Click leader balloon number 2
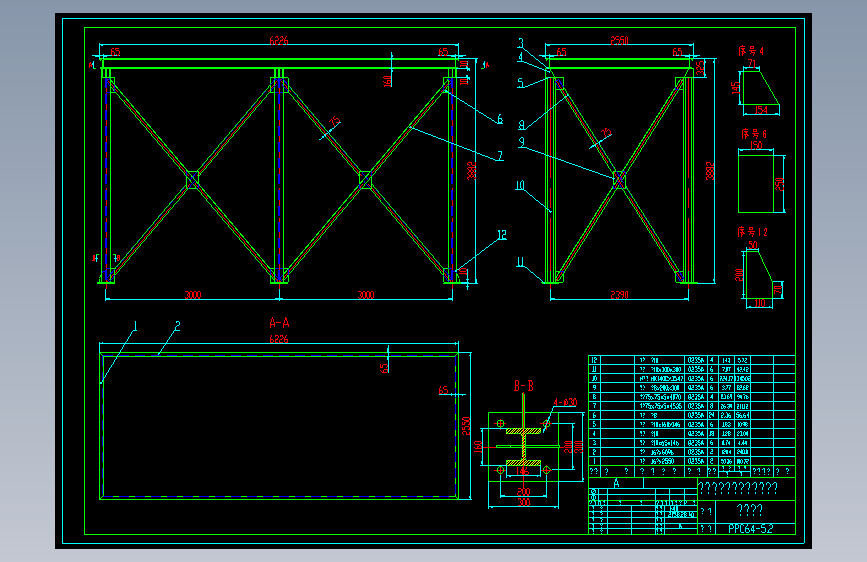This screenshot has height=562, width=867. [177, 326]
